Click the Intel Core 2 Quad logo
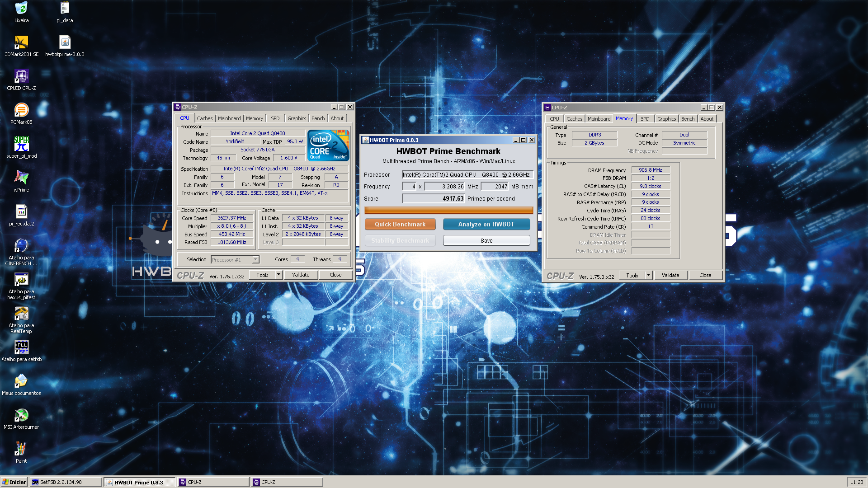The height and width of the screenshot is (488, 868). click(328, 145)
